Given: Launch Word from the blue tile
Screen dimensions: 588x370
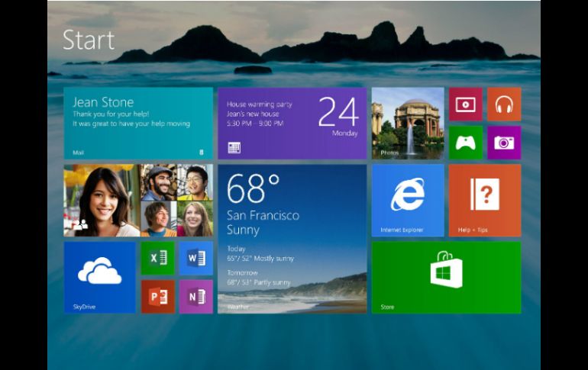Looking at the screenshot, I should 196,258.
